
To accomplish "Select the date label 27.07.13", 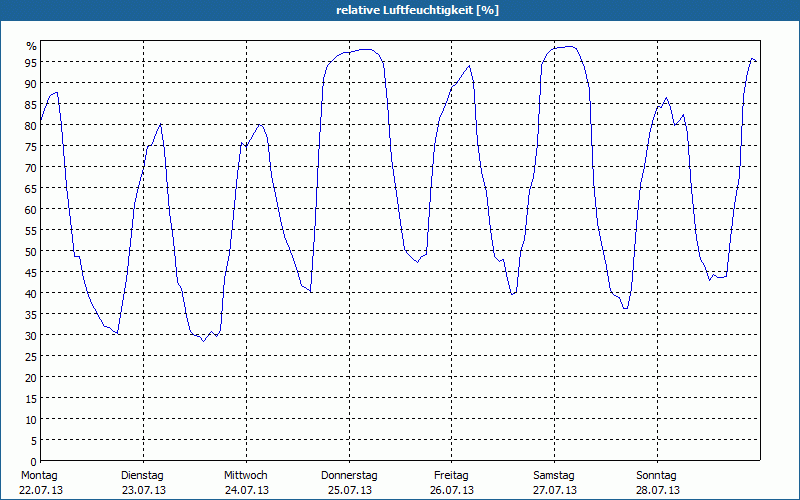I will pyautogui.click(x=554, y=490).
